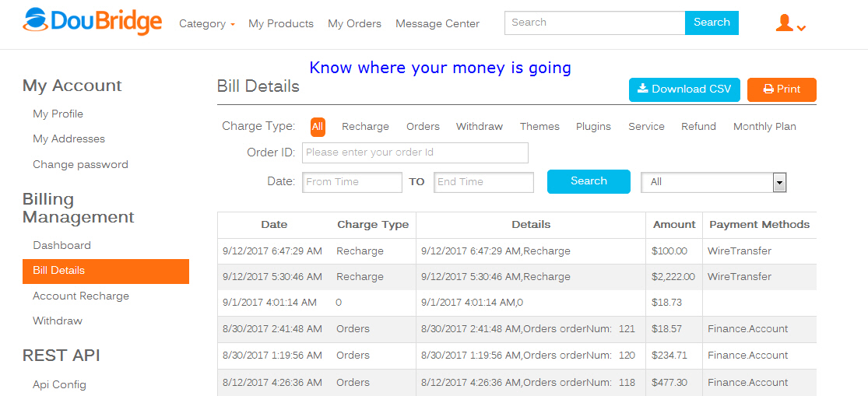This screenshot has width=868, height=396.
Task: Click details cell for order number 118
Action: tap(531, 382)
